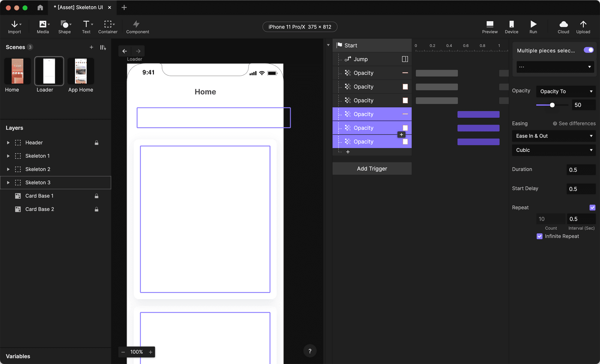600x364 pixels.
Task: Open the Cubic easing dropdown
Action: pyautogui.click(x=554, y=150)
